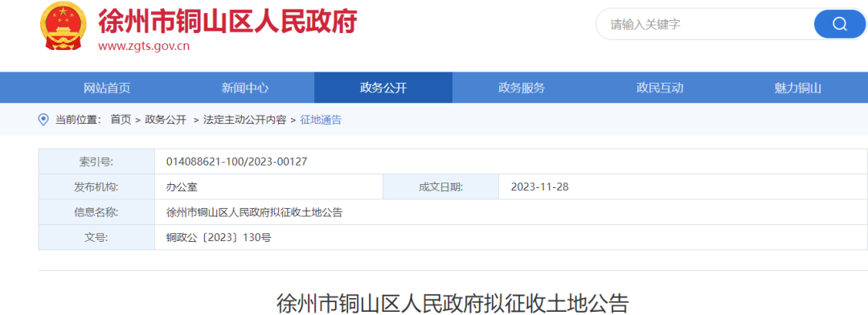Click the blue search magnifier button

click(x=840, y=24)
